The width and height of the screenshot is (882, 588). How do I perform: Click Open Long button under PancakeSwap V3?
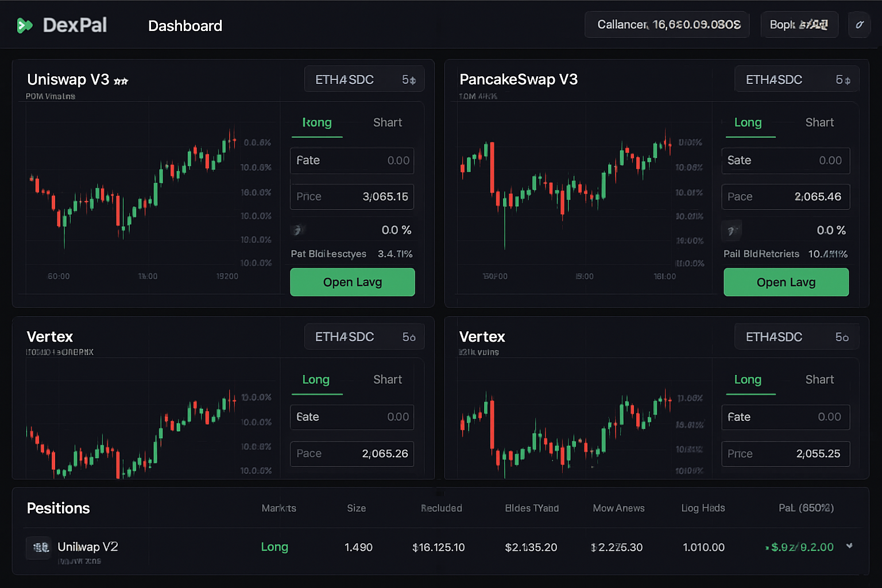pyautogui.click(x=786, y=283)
